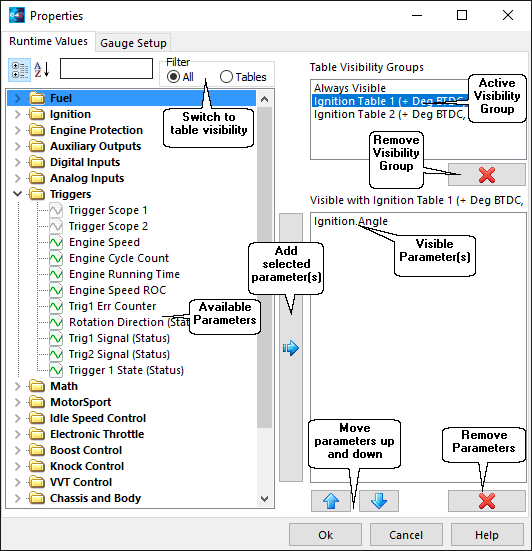
Task: Click the Trigger Scope 1 waveform icon
Action: (56, 210)
